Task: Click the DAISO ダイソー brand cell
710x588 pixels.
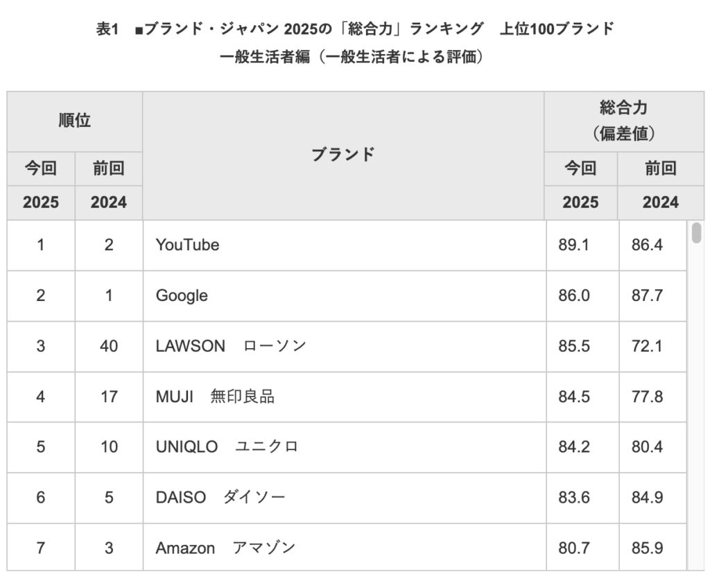Action: 345,498
